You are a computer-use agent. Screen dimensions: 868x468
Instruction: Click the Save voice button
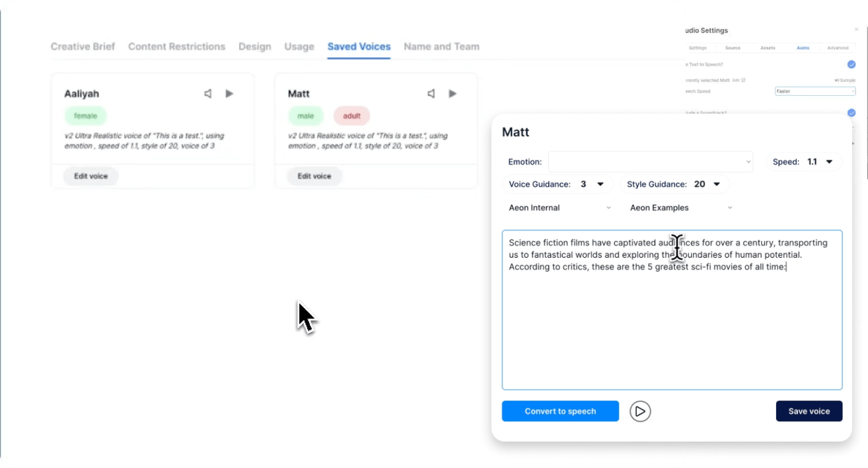tap(809, 411)
